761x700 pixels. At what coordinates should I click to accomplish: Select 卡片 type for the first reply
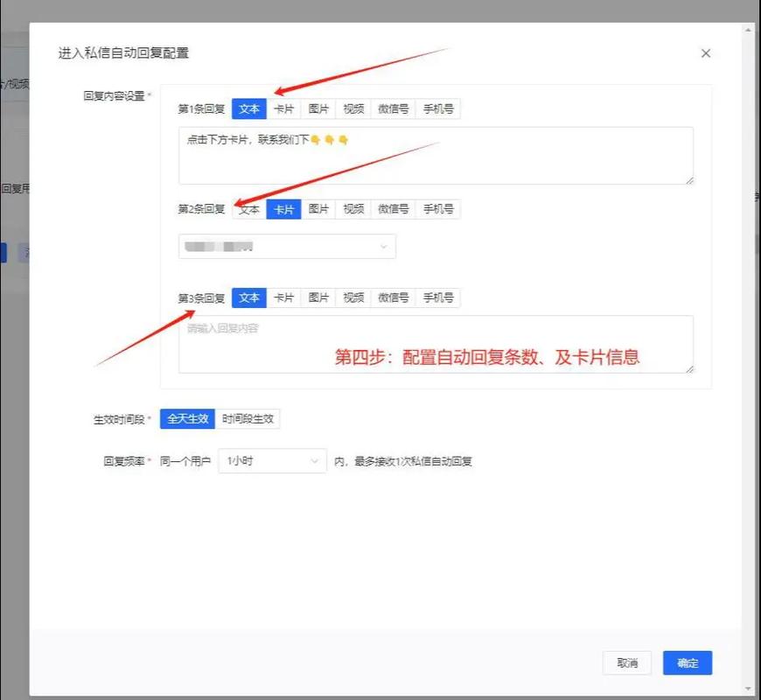click(x=283, y=108)
